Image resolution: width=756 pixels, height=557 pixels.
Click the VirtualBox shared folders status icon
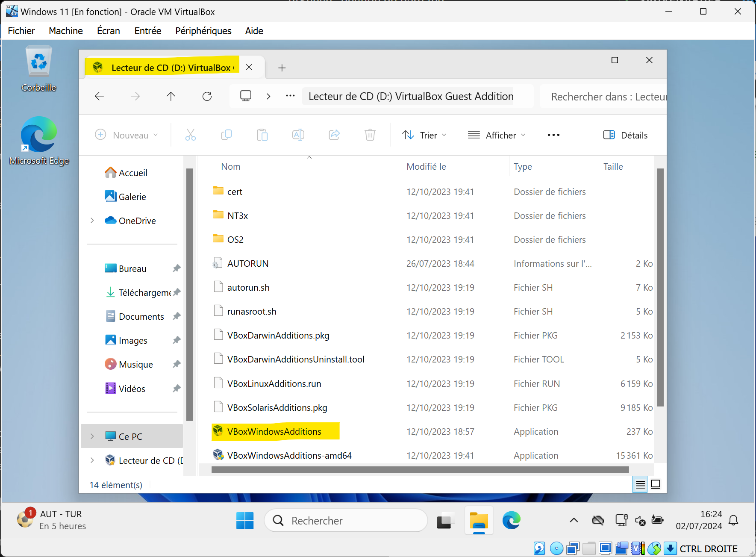[x=589, y=548]
